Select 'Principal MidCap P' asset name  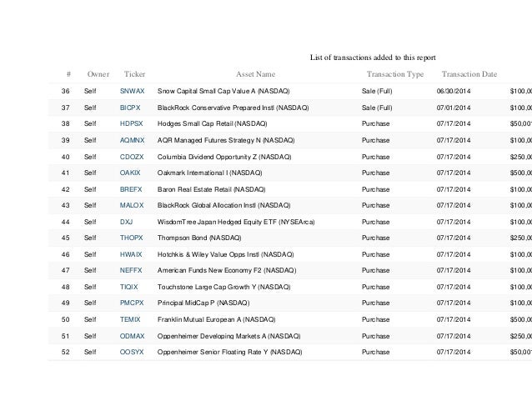[186, 303]
